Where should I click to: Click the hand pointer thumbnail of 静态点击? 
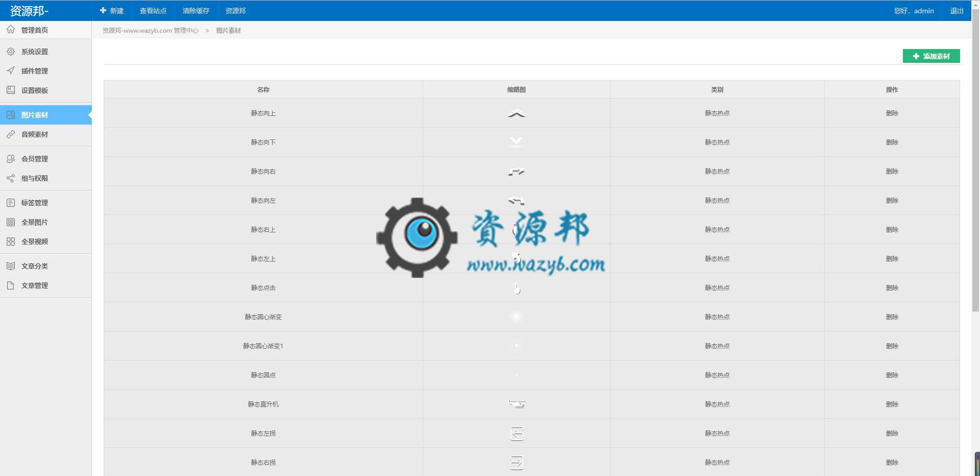pyautogui.click(x=517, y=289)
